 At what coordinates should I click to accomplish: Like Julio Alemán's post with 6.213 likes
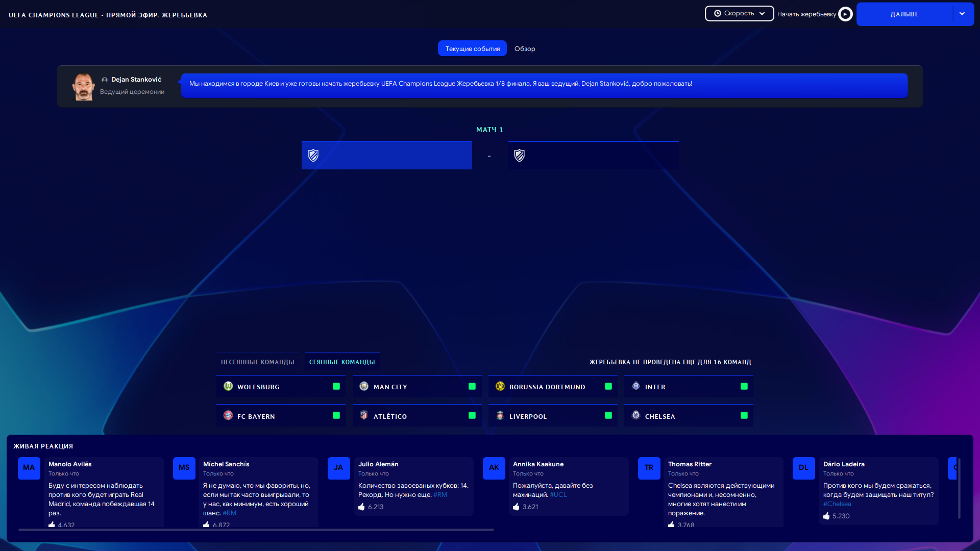pos(361,507)
